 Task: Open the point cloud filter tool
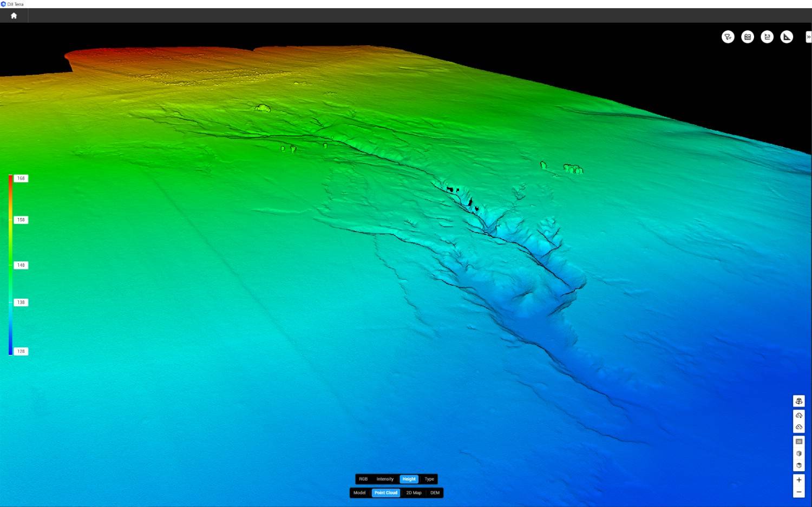click(728, 37)
